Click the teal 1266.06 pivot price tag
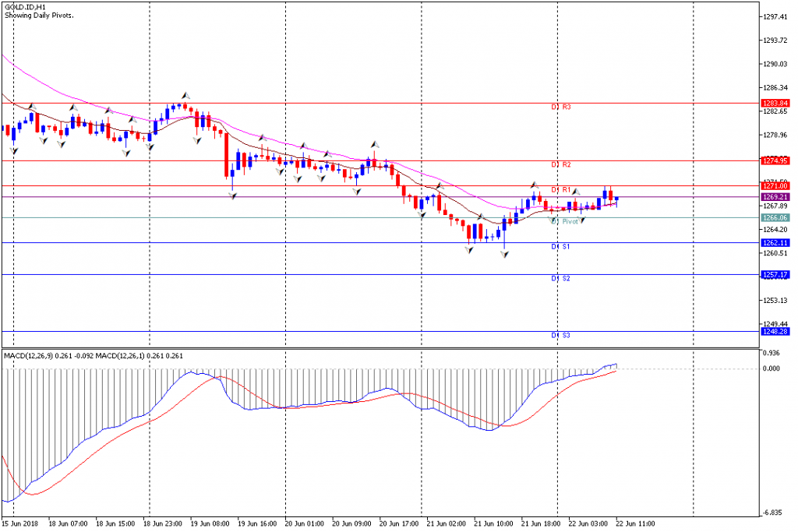 [x=775, y=218]
